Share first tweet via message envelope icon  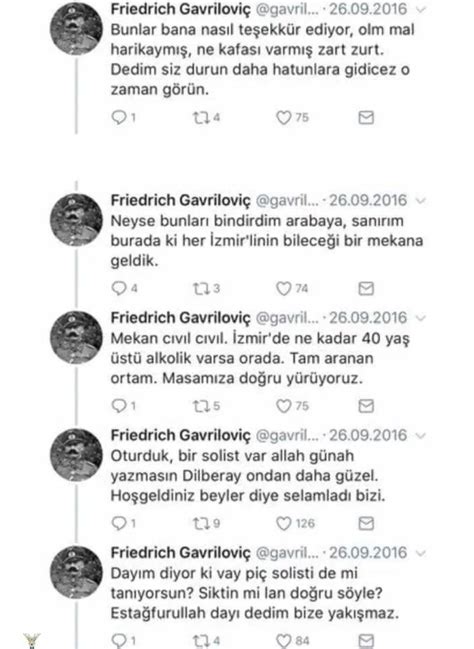point(366,118)
